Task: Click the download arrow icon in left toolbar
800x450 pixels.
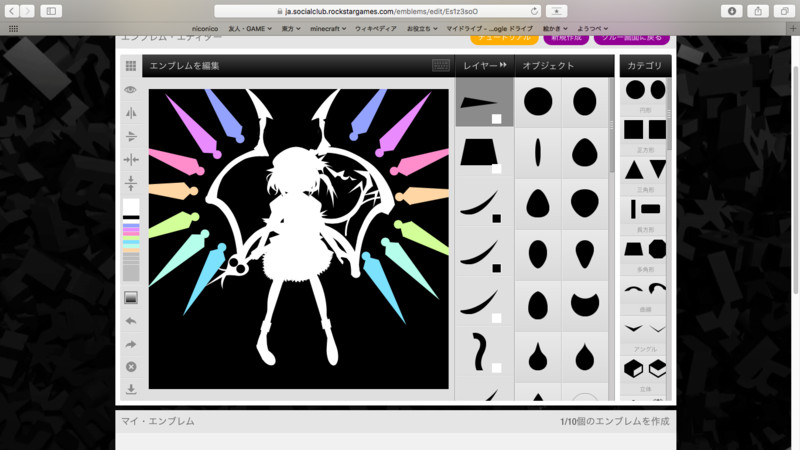Action: (131, 389)
